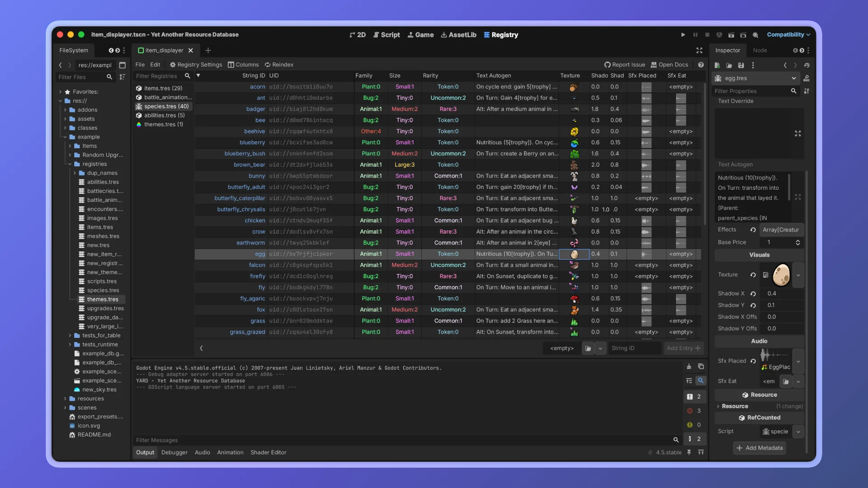Save the resource using the floppy icon
Image resolution: width=868 pixels, height=488 pixels.
[741, 66]
